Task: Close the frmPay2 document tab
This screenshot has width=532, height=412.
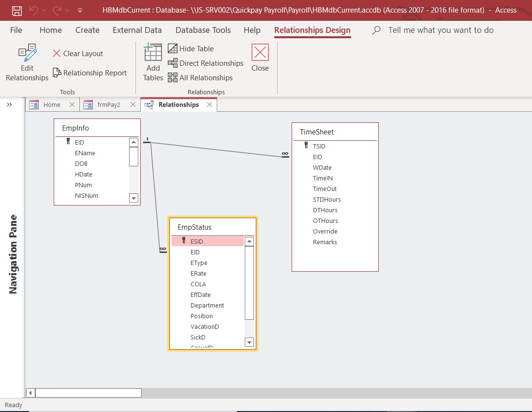Action: click(x=133, y=104)
